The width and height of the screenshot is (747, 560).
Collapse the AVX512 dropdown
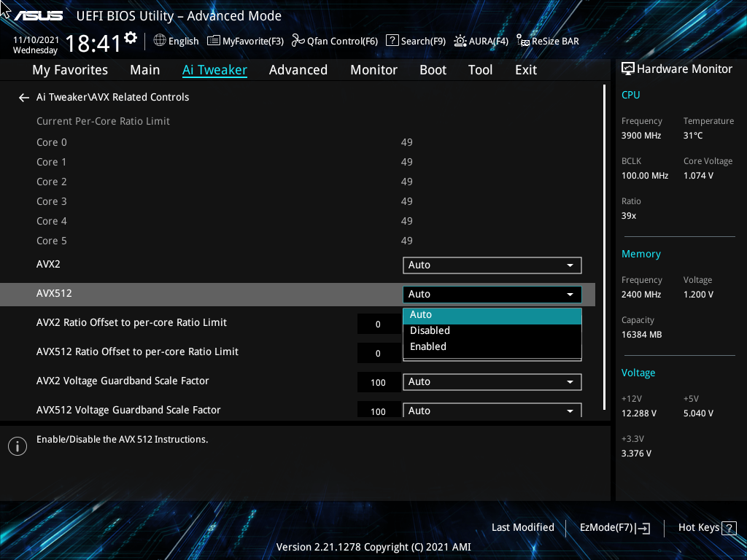492,295
